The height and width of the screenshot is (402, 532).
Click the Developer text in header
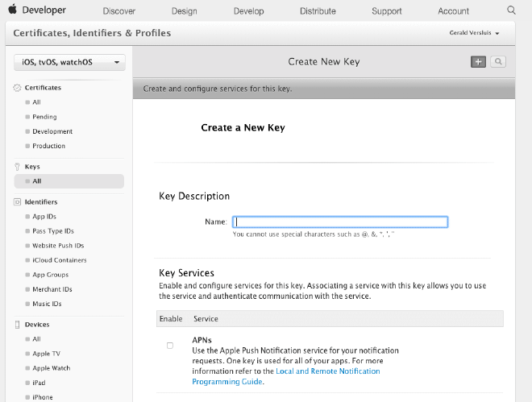click(44, 10)
